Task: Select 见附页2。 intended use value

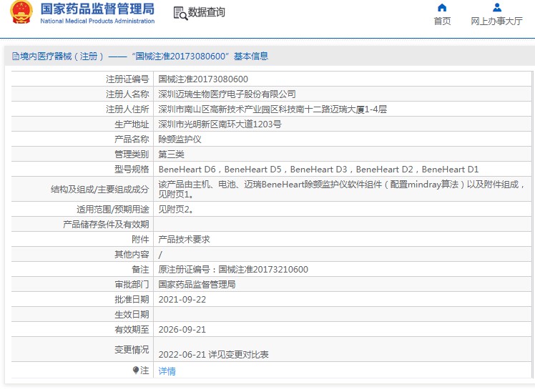Action: coord(177,209)
